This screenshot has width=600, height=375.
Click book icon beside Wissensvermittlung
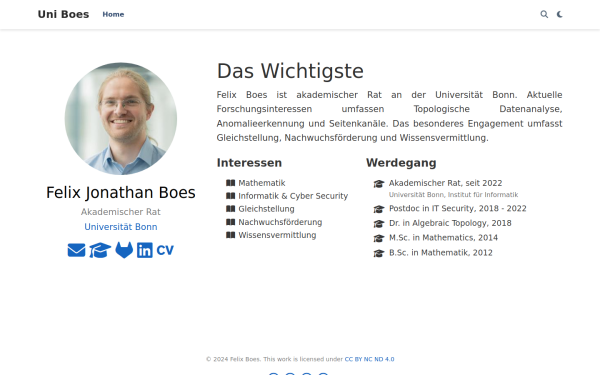pyautogui.click(x=230, y=235)
